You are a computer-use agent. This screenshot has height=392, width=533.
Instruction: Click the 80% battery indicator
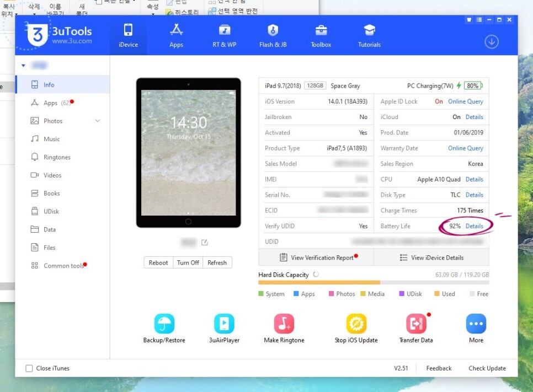473,85
